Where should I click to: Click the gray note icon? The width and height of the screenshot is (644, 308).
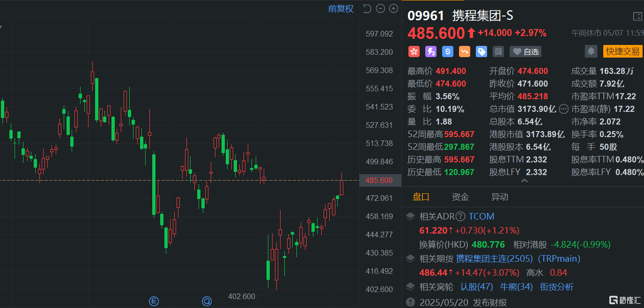pos(498,51)
